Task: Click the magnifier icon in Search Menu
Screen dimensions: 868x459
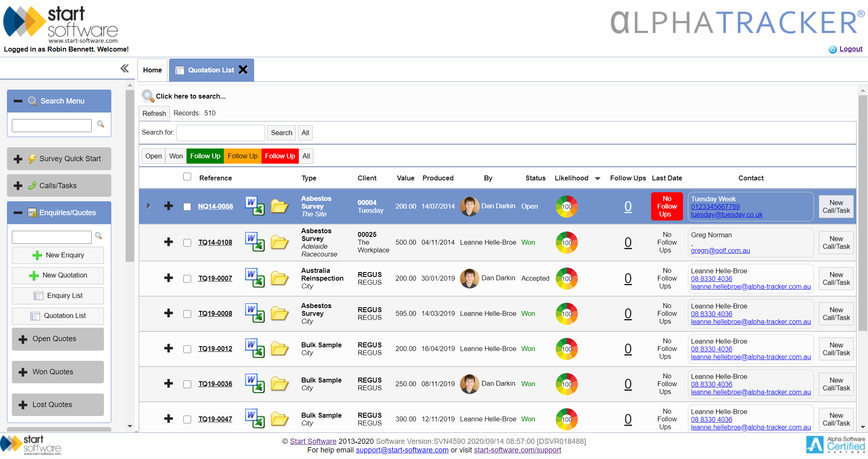Action: point(100,124)
